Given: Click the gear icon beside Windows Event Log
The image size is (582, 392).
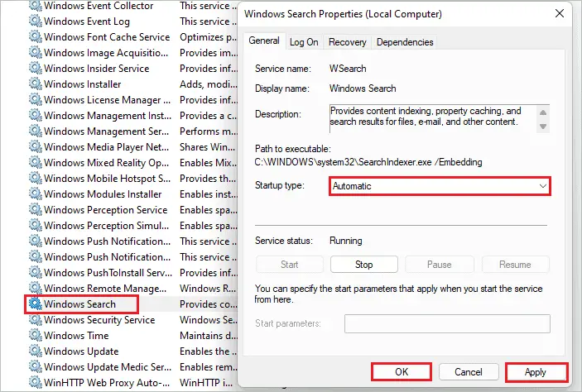Looking at the screenshot, I should point(36,22).
